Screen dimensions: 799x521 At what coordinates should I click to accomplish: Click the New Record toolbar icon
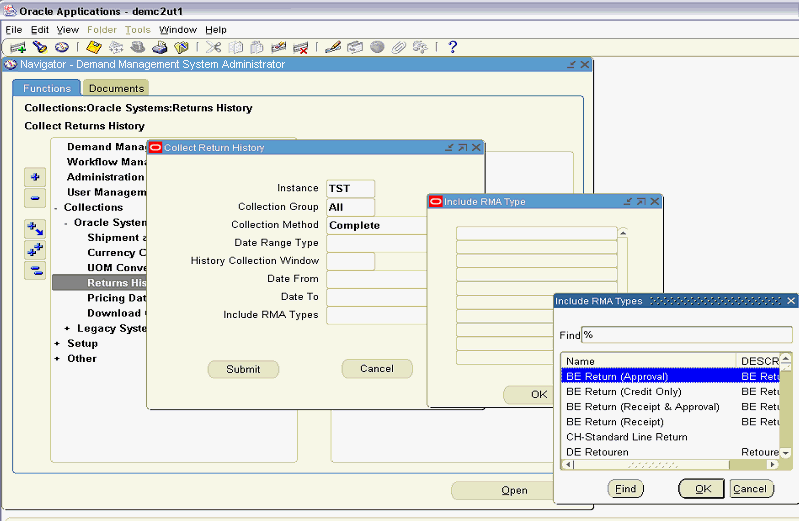pos(17,47)
